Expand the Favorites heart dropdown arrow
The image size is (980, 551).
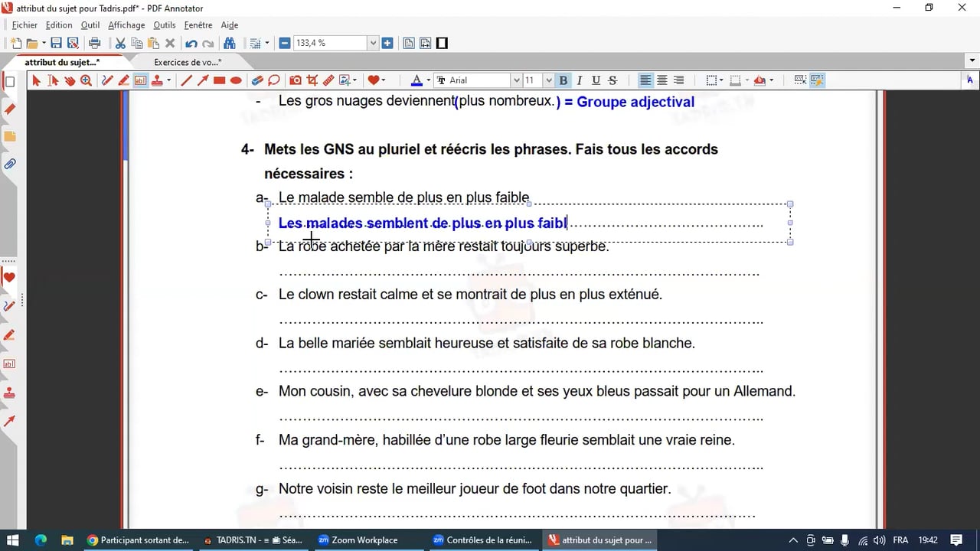coord(383,80)
